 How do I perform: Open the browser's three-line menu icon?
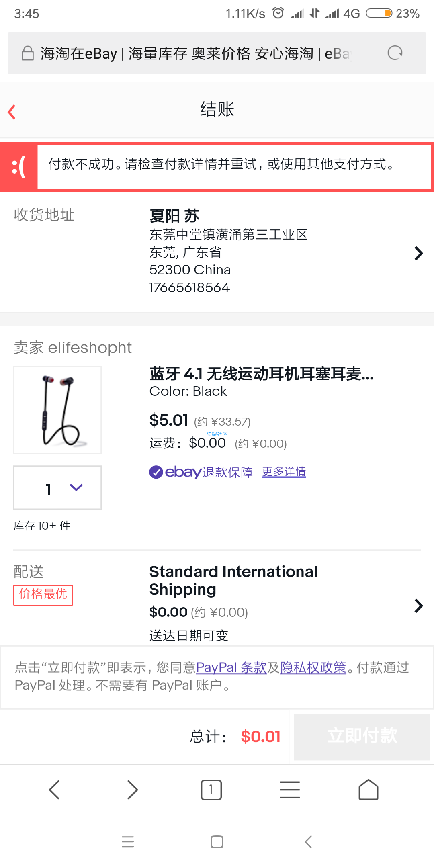(290, 790)
